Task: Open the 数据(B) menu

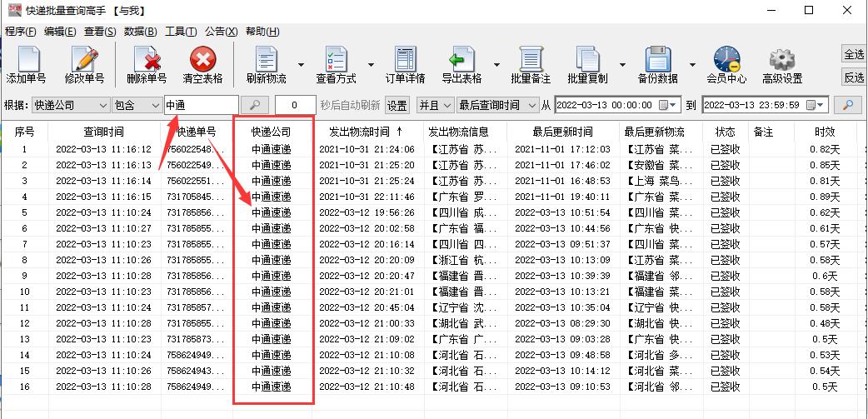Action: (141, 32)
